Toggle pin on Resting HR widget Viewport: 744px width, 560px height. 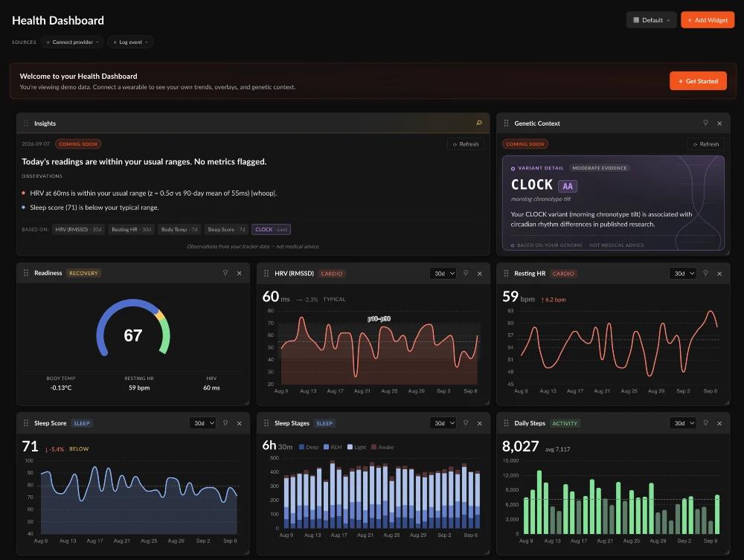[x=705, y=273]
